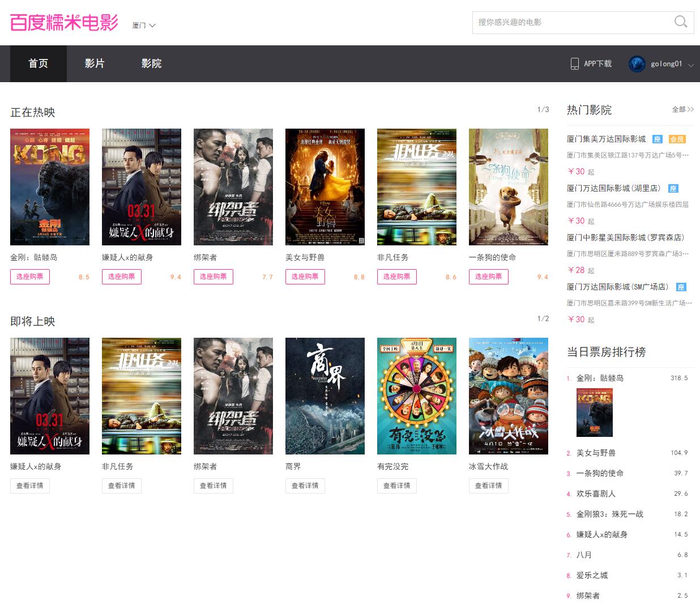This screenshot has height=612, width=700.
Task: Click the small Kong poster in 票房排行榜
Action: (595, 413)
